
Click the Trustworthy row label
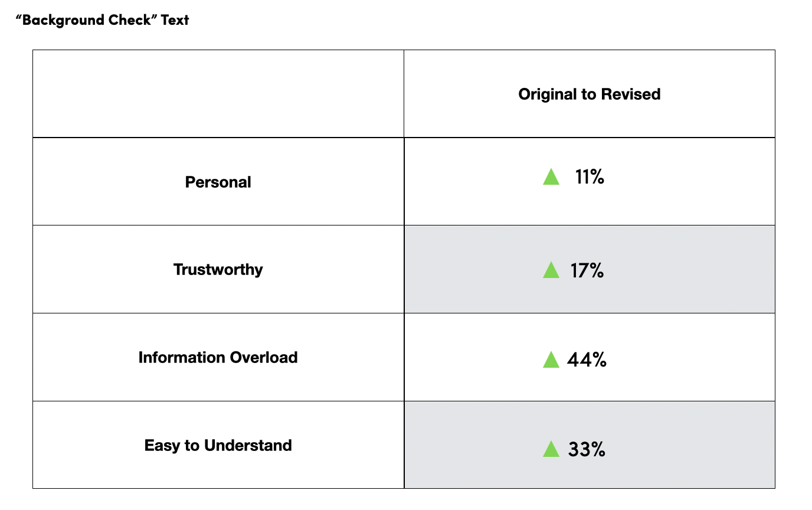[x=218, y=270]
